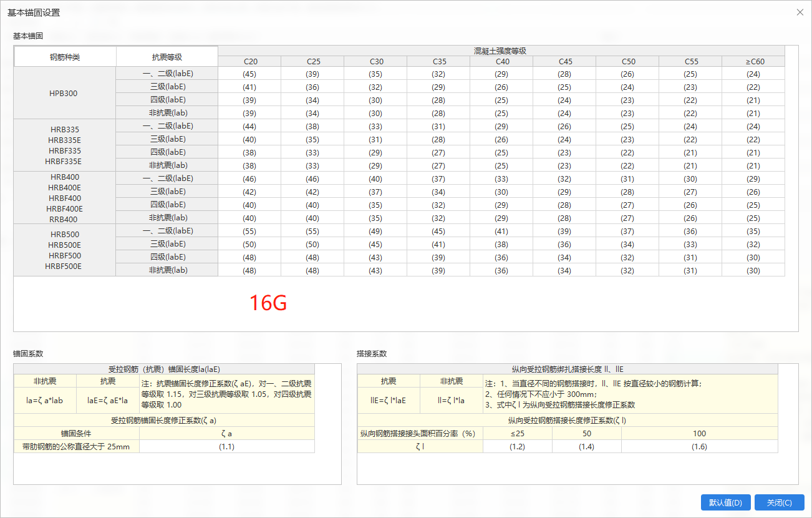Screen dimensions: 812x518
Task: Select the HRB500 非抗震(lab) grade label
Action: [x=167, y=270]
